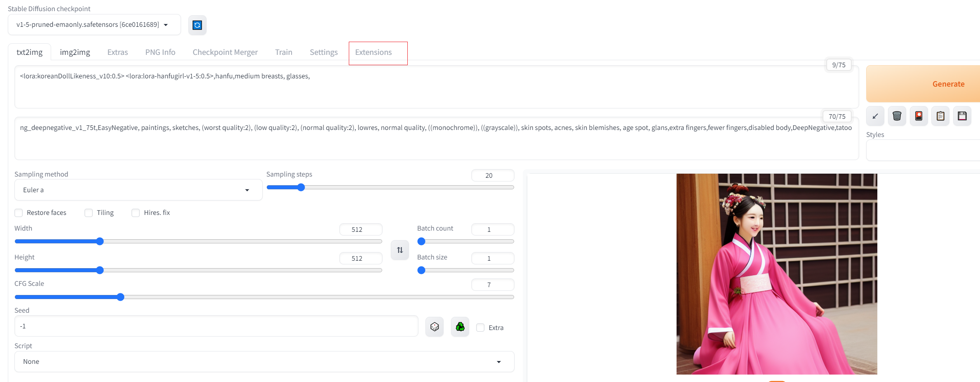Adjust the Height slider
This screenshot has height=382, width=980.
198,270
